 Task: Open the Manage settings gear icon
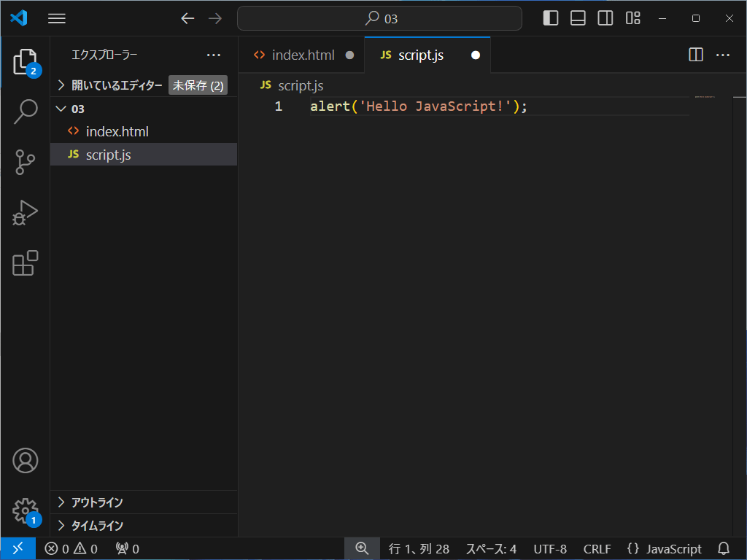click(26, 511)
